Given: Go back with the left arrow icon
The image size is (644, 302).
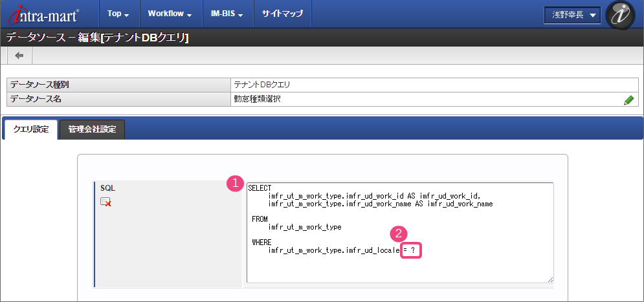Looking at the screenshot, I should point(19,56).
